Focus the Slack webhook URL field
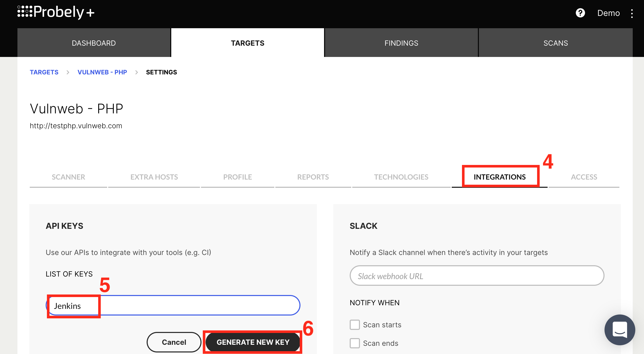Screen dimensions: 644x354 click(477, 276)
